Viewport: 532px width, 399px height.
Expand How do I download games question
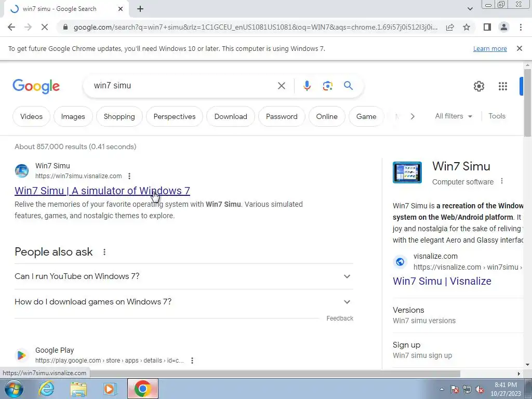(x=184, y=302)
